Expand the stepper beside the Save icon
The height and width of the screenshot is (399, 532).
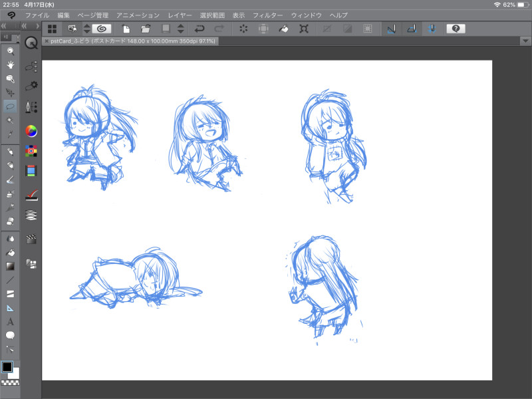[x=181, y=29]
